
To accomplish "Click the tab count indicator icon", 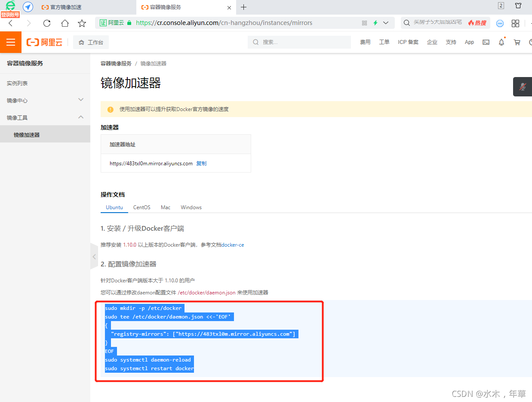I will (x=501, y=6).
